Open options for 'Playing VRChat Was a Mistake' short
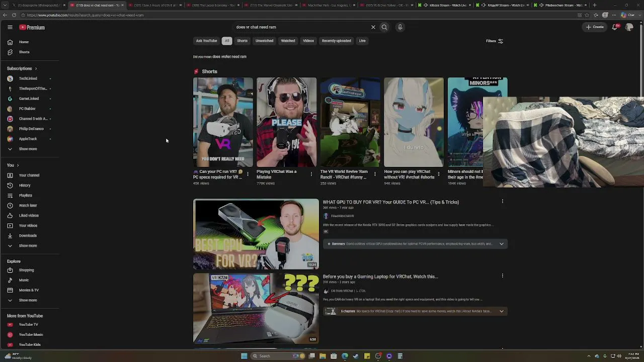 click(311, 174)
